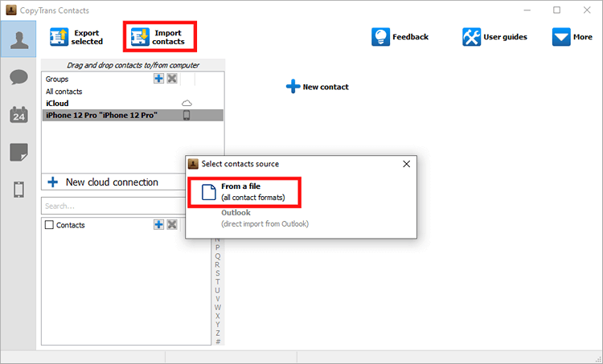Select All contacts group
Viewport: 603px width, 364px height.
(133, 92)
